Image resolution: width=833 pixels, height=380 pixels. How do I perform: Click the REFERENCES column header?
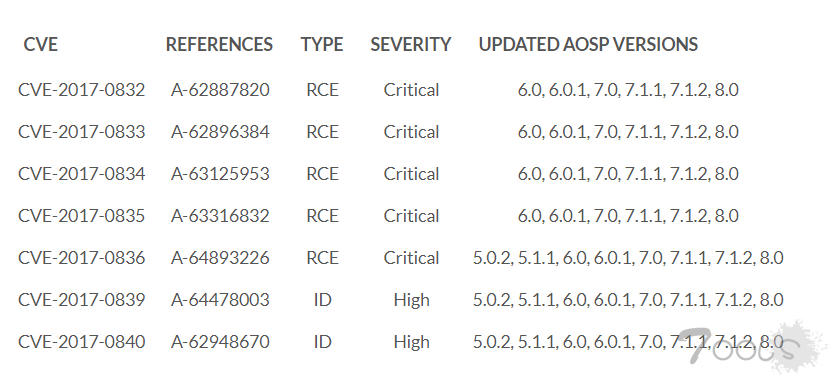click(x=219, y=44)
